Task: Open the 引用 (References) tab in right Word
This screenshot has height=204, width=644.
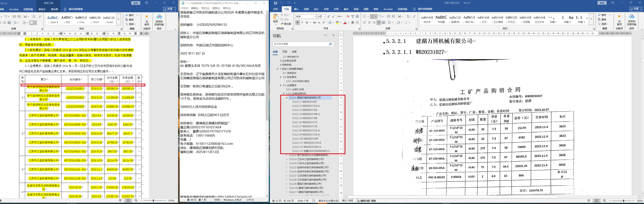Action: 336,9
